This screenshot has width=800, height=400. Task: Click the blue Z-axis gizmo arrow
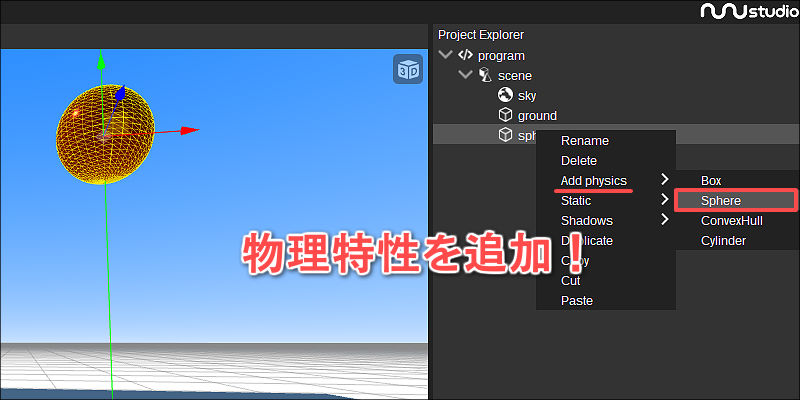pos(120,94)
